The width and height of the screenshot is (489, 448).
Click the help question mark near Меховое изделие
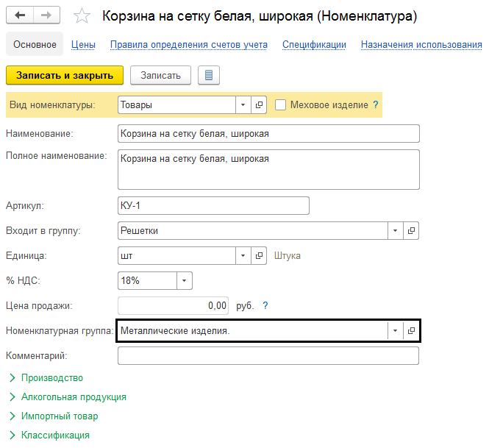tap(376, 105)
